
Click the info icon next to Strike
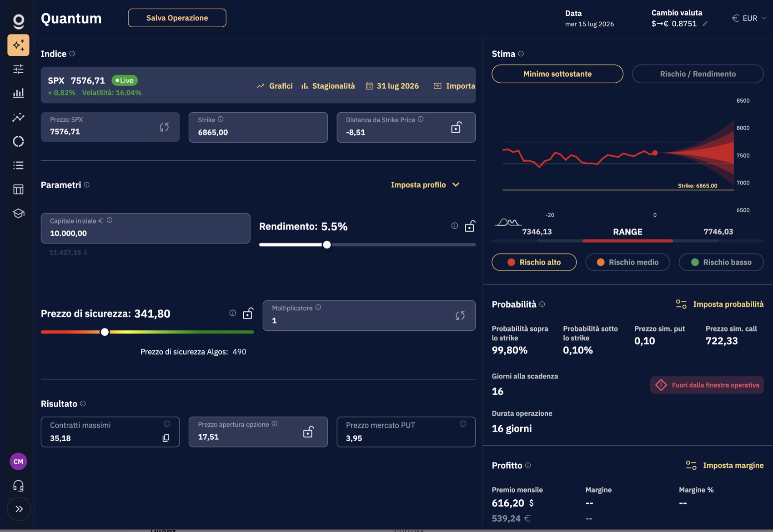(221, 119)
